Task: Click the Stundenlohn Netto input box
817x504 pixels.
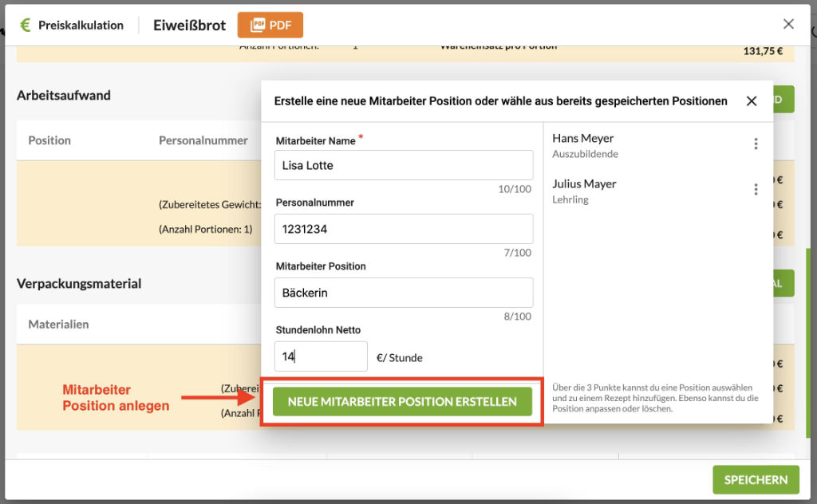Action: pos(320,356)
